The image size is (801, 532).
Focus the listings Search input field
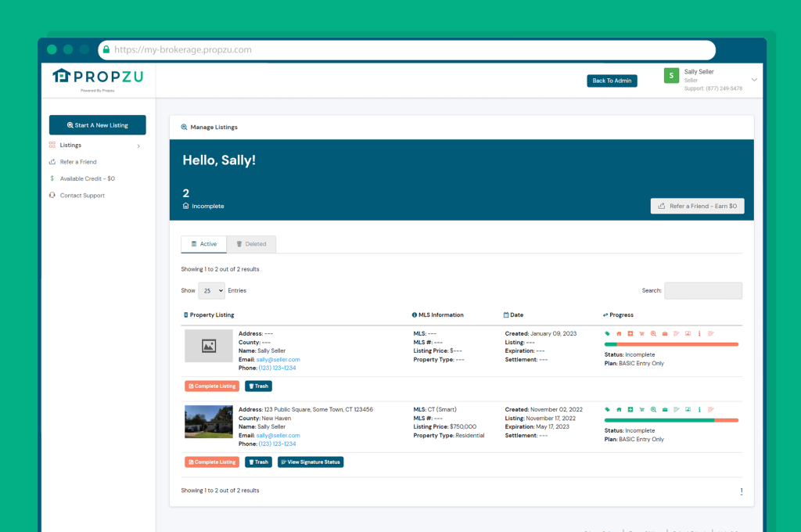702,290
